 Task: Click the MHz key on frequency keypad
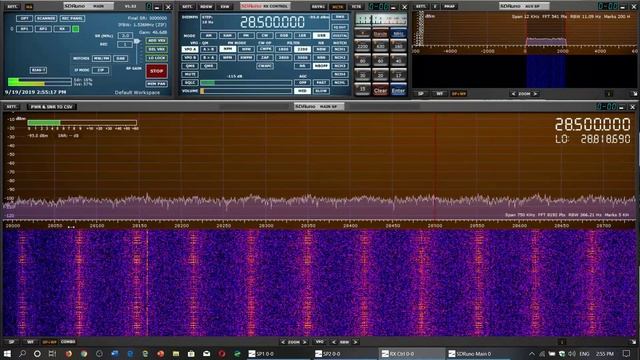click(x=398, y=33)
